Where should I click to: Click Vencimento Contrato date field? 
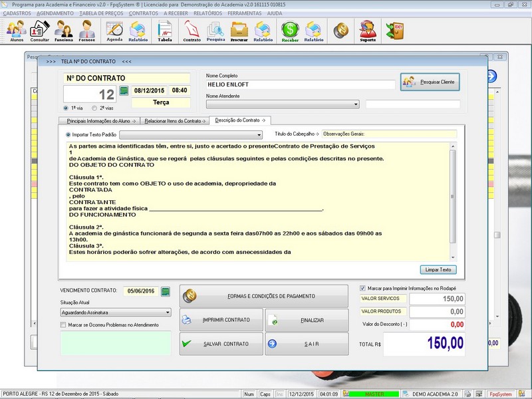coord(141,291)
